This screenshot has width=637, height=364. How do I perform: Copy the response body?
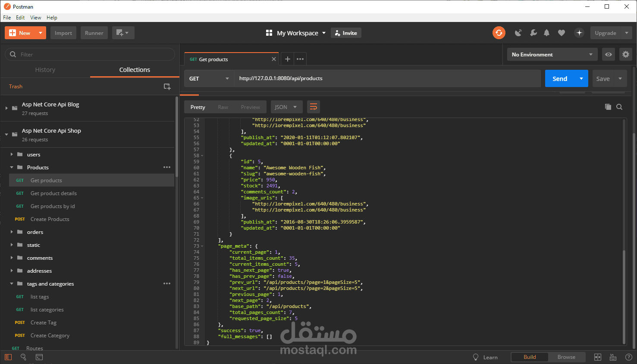pos(608,106)
